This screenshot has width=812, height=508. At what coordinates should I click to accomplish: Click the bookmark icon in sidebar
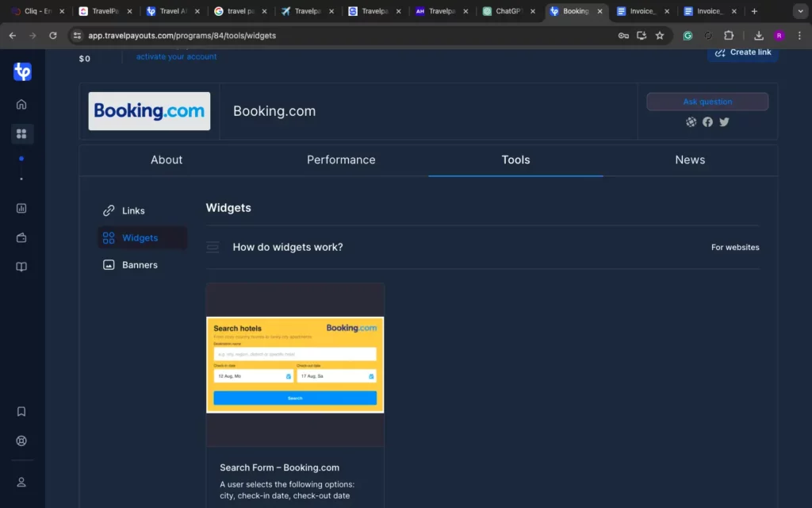coord(21,412)
